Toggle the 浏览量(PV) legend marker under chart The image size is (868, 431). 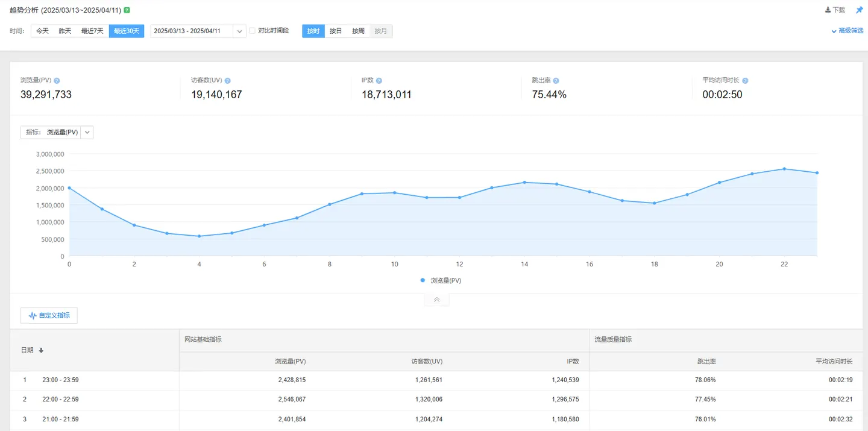click(423, 280)
